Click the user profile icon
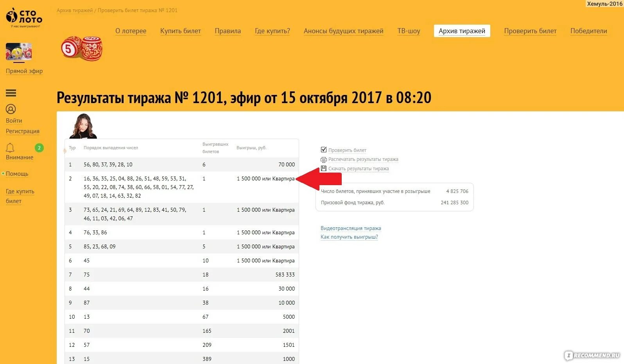This screenshot has height=364, width=624. click(11, 109)
